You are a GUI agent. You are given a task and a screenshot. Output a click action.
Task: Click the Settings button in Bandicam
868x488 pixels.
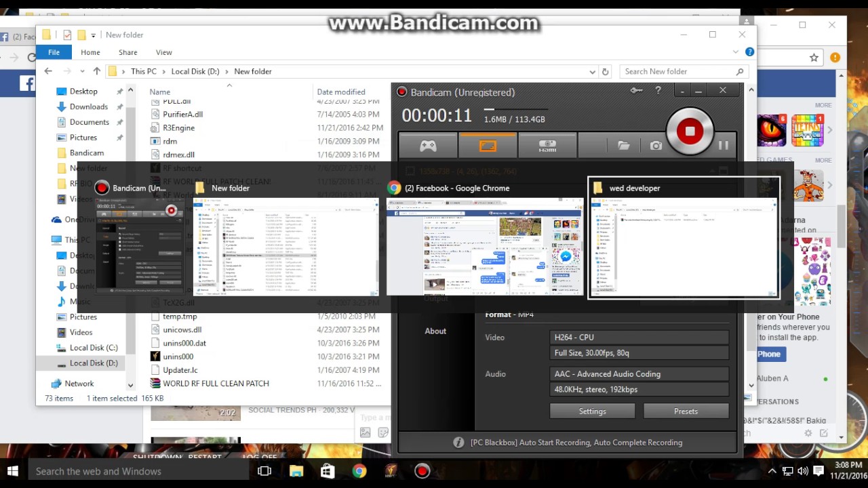(x=592, y=411)
